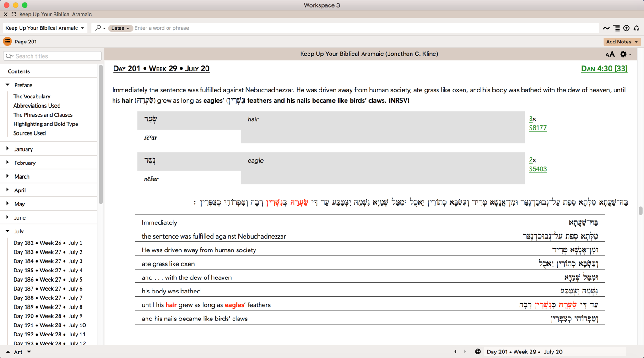644x358 pixels.
Task: Click the magnifier search options icon
Action: tap(100, 28)
